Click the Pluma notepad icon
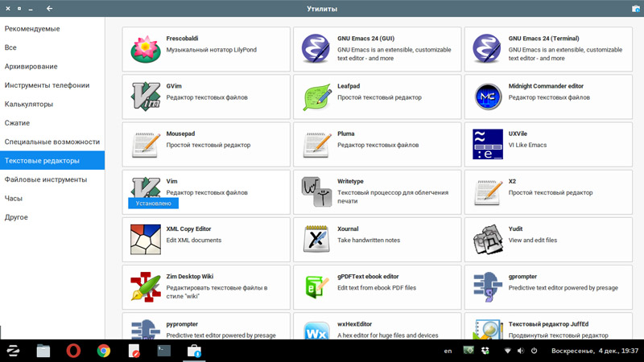 316,145
